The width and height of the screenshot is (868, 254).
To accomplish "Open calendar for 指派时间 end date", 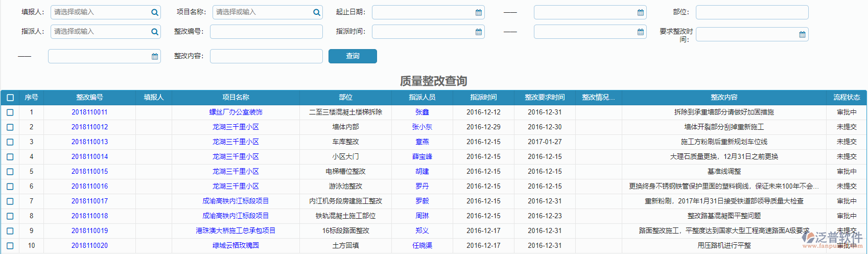I will tap(641, 32).
